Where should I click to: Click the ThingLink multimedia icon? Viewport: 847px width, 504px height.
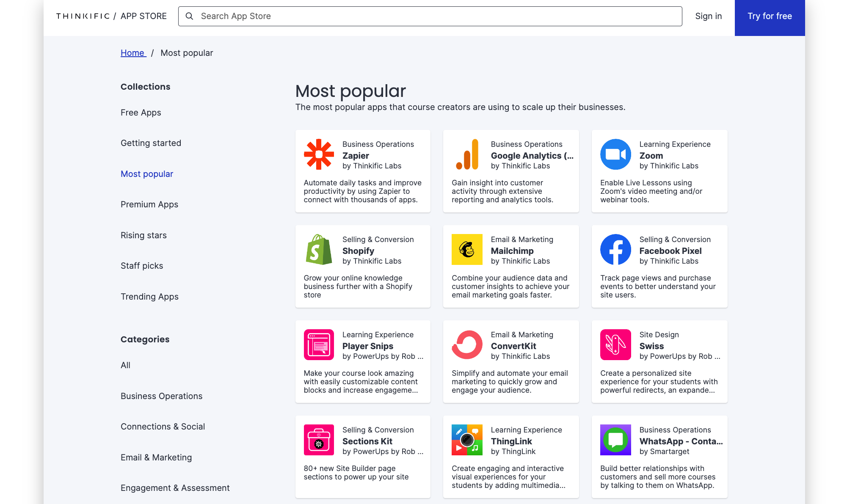click(x=467, y=440)
